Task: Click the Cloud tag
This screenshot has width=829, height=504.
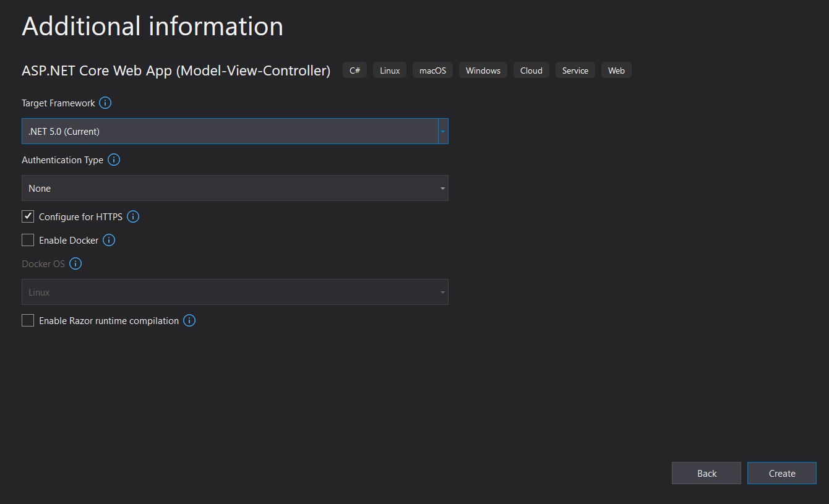Action: point(531,70)
